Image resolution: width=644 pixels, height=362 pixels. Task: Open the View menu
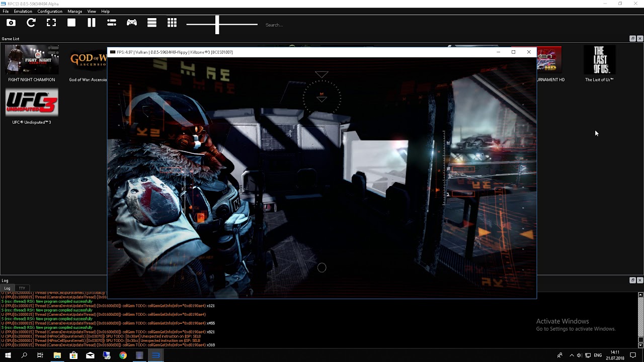click(92, 11)
